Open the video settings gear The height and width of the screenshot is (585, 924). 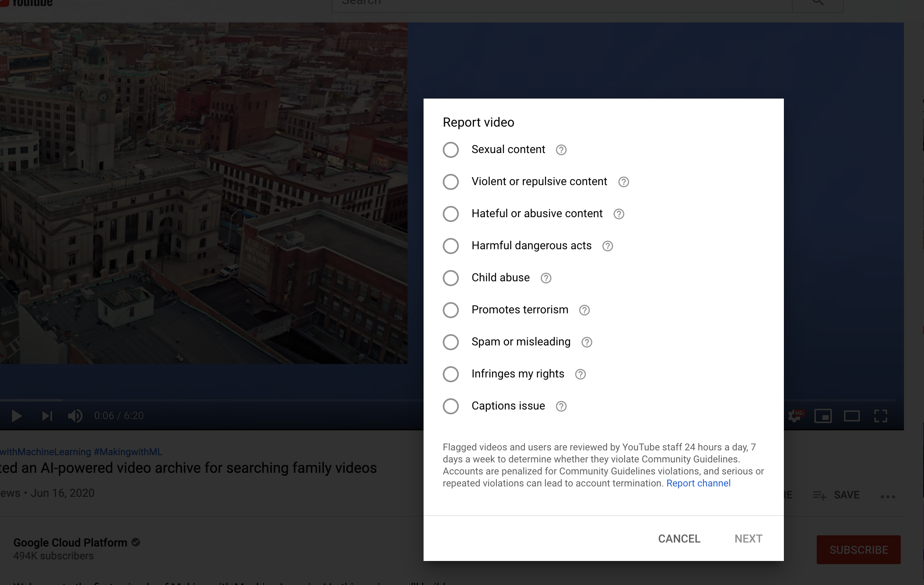pos(795,416)
